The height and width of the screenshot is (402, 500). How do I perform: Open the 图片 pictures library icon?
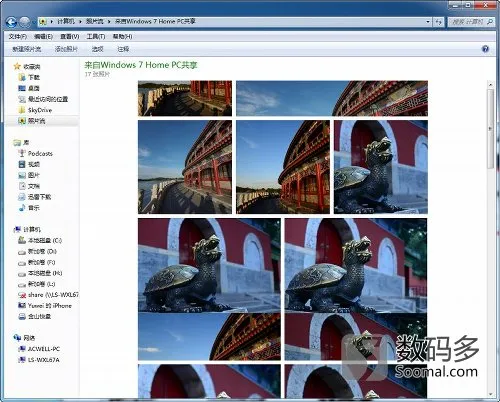[x=22, y=175]
